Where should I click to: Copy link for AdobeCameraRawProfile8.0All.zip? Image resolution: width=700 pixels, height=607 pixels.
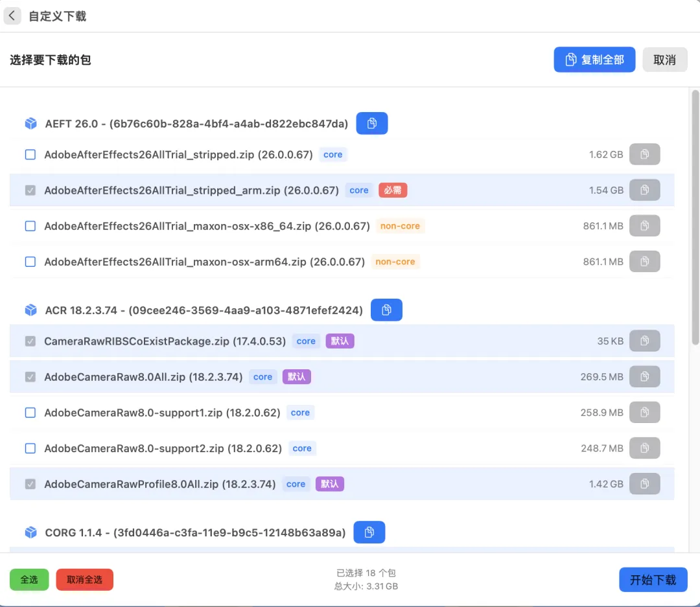644,484
